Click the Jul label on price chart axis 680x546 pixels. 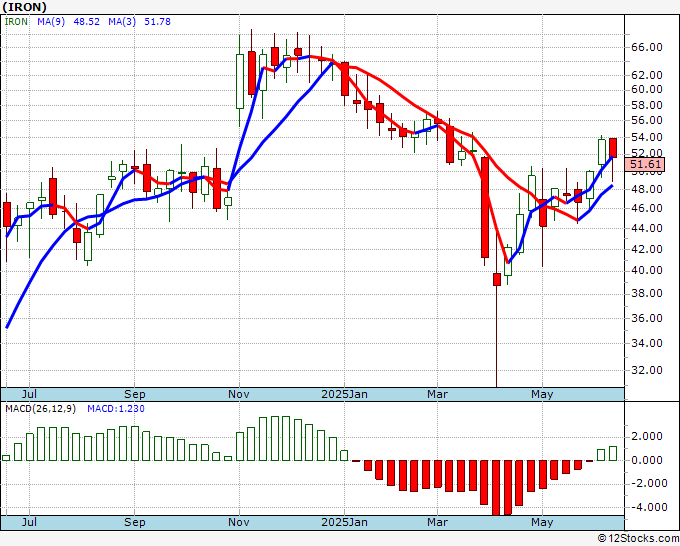pos(29,394)
